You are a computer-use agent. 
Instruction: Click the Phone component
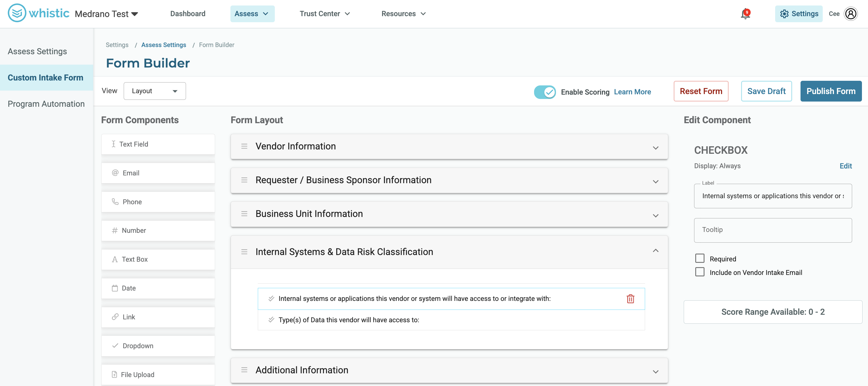[x=158, y=202]
